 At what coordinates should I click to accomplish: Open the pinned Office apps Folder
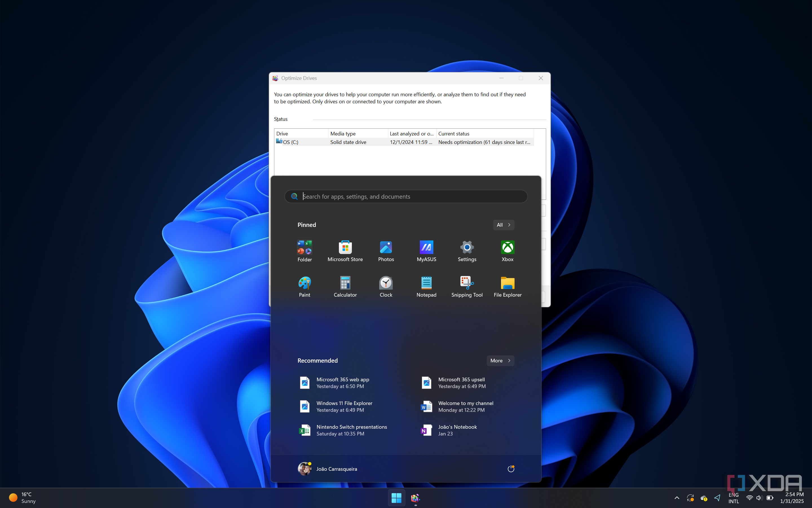click(x=304, y=251)
